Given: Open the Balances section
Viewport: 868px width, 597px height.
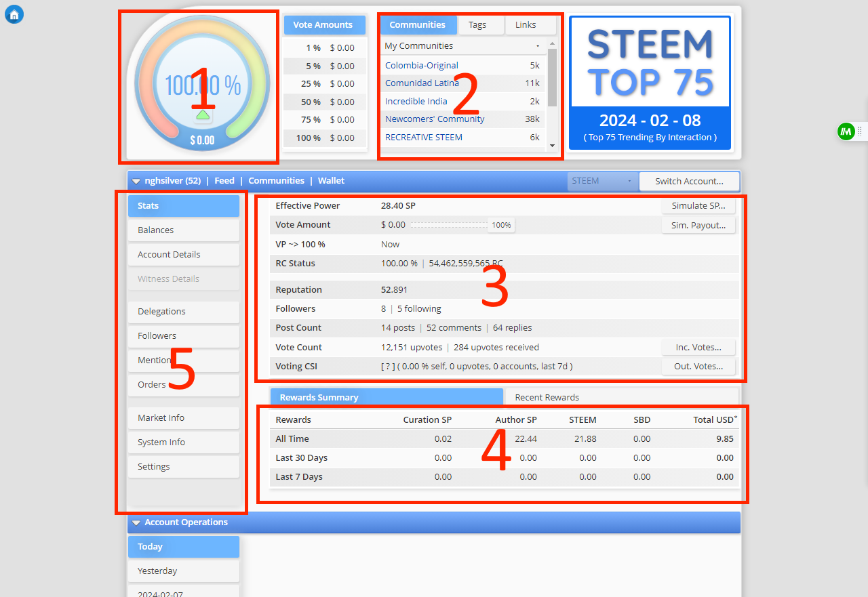Looking at the screenshot, I should [184, 230].
